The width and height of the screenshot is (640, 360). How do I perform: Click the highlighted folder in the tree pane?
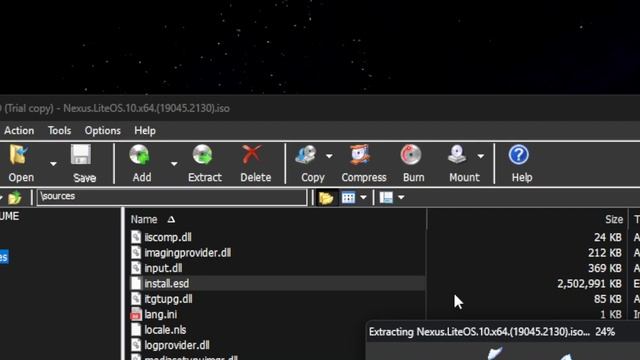(4, 257)
